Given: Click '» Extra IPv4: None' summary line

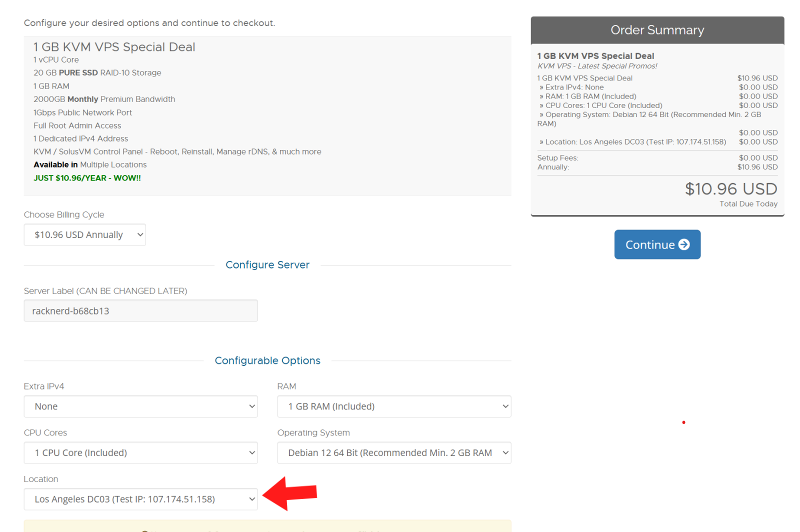Looking at the screenshot, I should tap(657, 87).
